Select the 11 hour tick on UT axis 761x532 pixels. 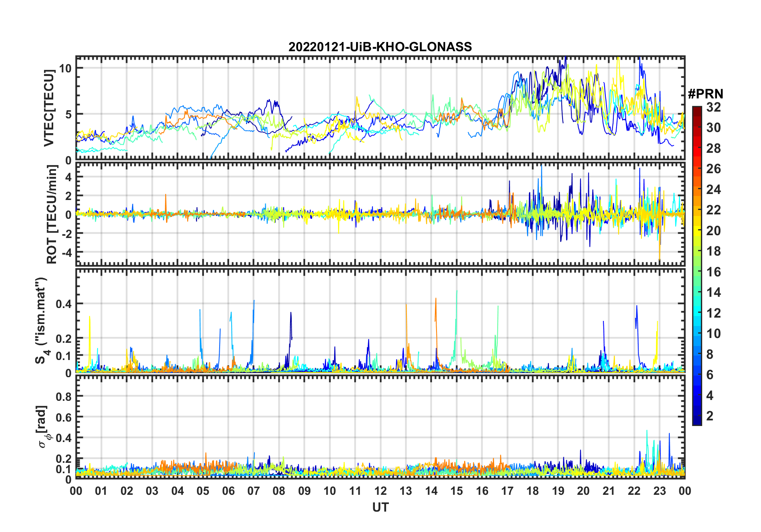355,491
